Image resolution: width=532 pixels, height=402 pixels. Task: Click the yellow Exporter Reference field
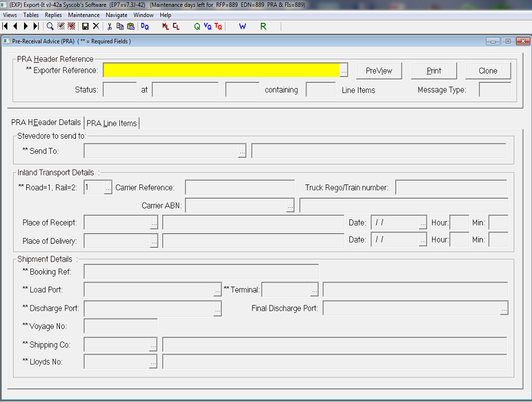pyautogui.click(x=221, y=70)
